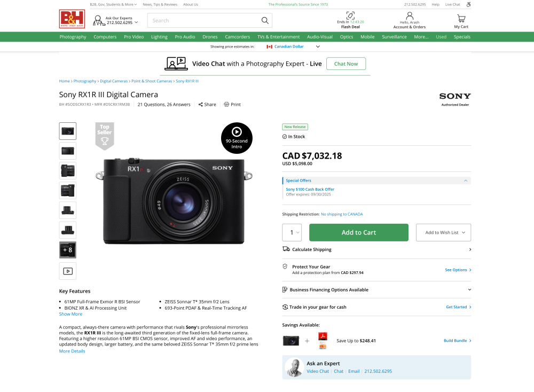Open the My Cart icon
The height and width of the screenshot is (392, 534).
point(461,18)
